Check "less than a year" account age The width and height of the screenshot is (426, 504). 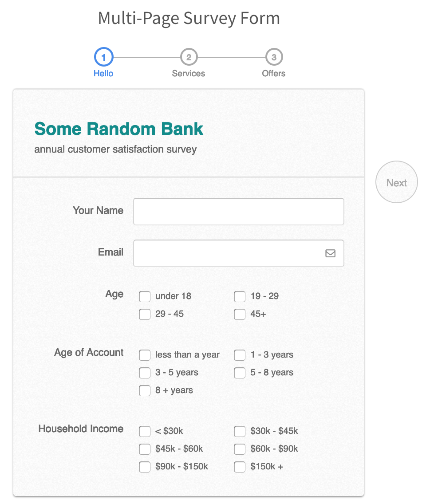pyautogui.click(x=145, y=355)
